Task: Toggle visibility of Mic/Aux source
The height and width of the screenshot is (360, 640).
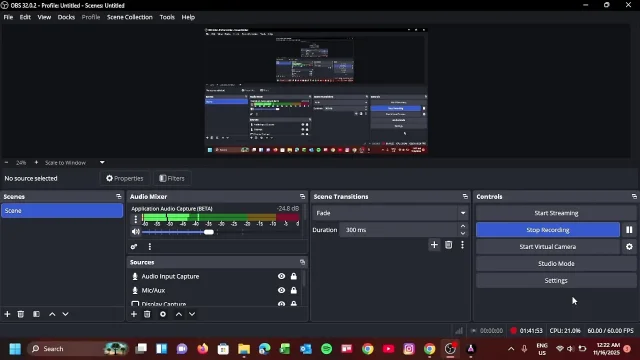Action: 282,290
